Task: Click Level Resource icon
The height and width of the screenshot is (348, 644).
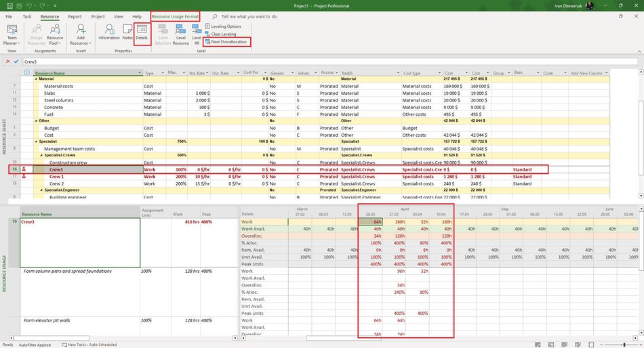Action: click(x=180, y=35)
